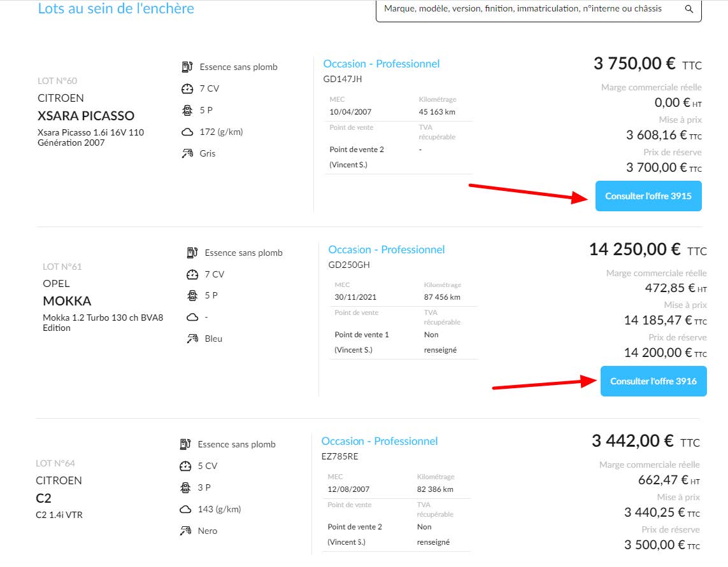Click paint color icon beside Gris
The height and width of the screenshot is (567, 728).
(187, 153)
